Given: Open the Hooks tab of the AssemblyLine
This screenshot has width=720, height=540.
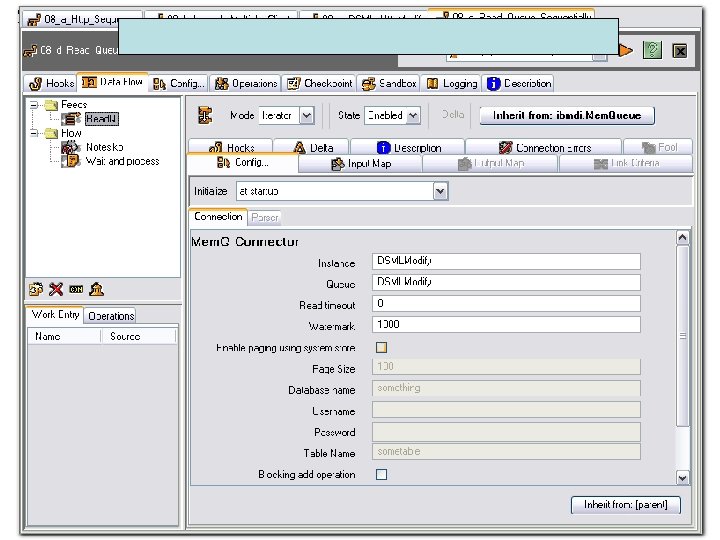Looking at the screenshot, I should click(x=51, y=83).
